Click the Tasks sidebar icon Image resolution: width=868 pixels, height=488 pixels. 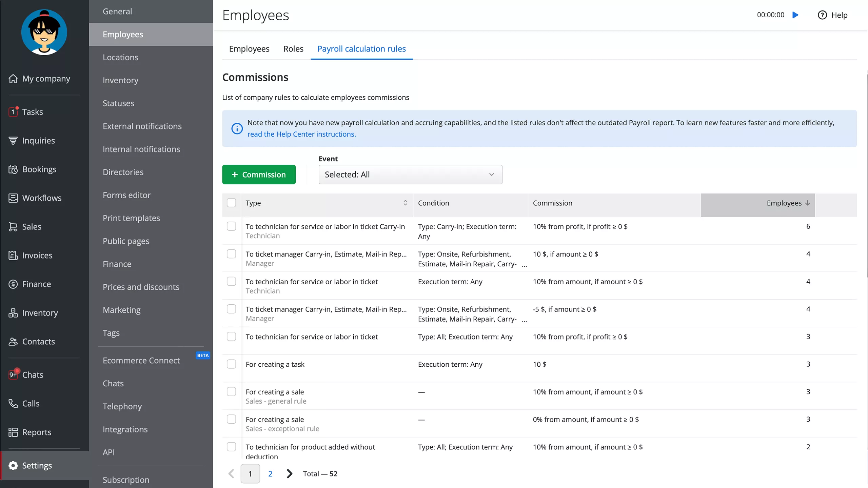coord(13,111)
